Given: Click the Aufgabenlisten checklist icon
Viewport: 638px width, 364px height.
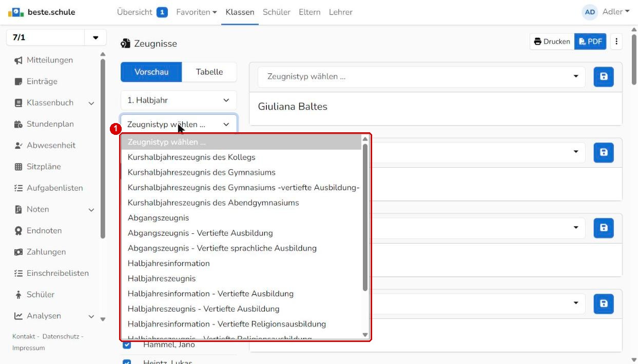Looking at the screenshot, I should point(18,188).
